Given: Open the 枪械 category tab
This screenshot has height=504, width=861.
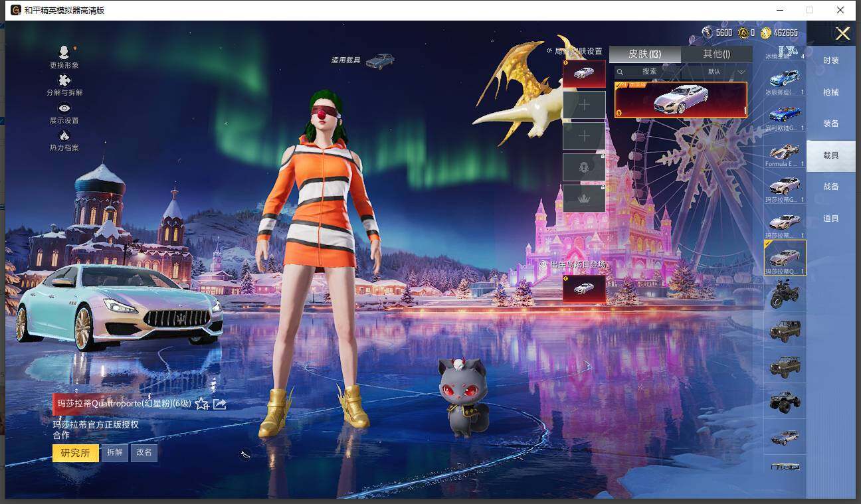Looking at the screenshot, I should (x=831, y=92).
